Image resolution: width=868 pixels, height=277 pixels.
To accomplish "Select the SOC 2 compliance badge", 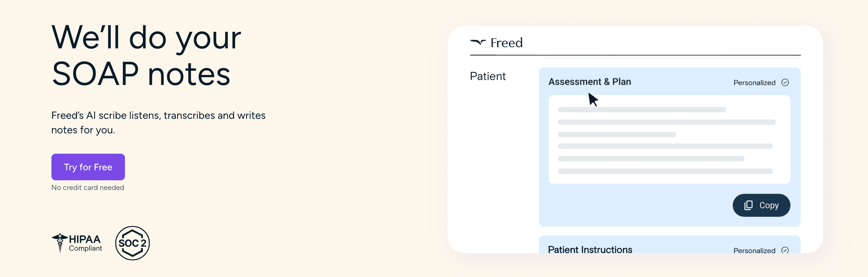I will (x=133, y=243).
